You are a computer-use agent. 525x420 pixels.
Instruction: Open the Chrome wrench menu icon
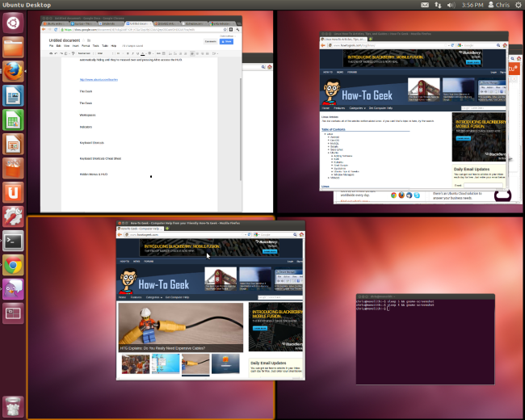(237, 29)
